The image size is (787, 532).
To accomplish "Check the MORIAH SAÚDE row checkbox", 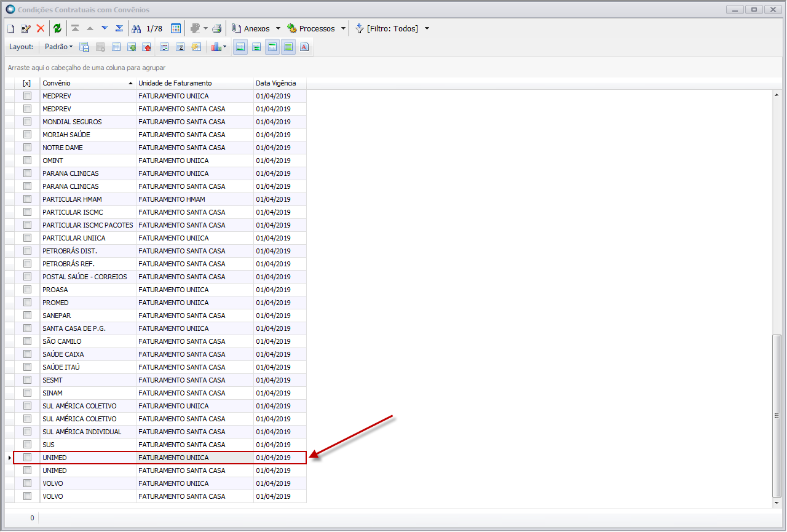I will pos(27,135).
